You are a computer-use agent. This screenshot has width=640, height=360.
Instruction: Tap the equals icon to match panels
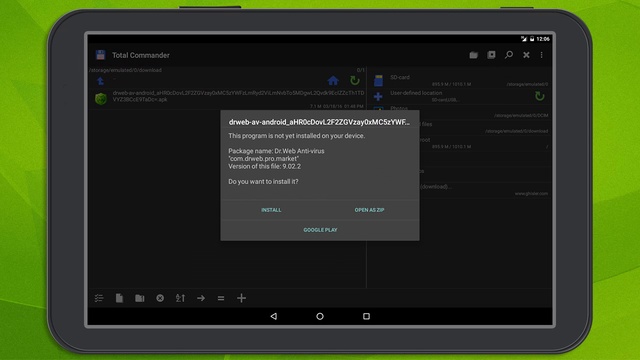pyautogui.click(x=221, y=299)
